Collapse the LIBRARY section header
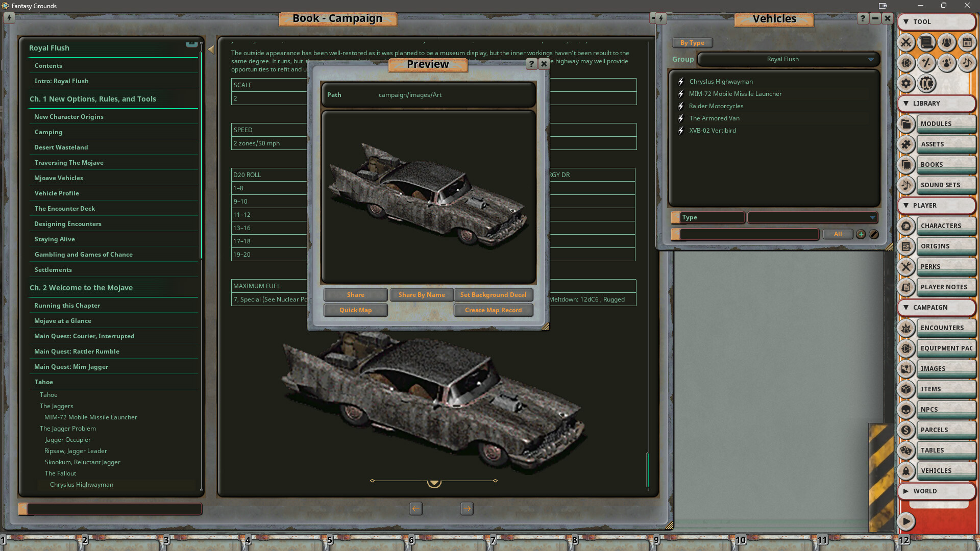Screen dimensions: 980x551 [937, 104]
